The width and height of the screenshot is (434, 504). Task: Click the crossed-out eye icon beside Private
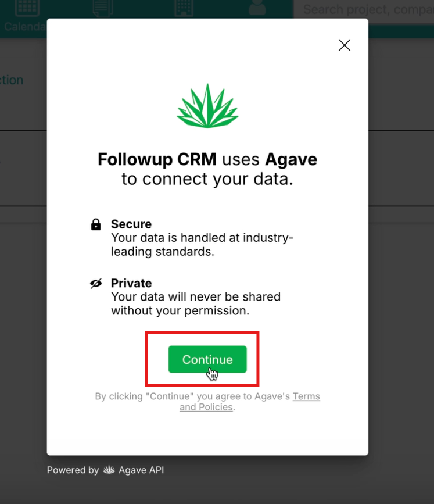pyautogui.click(x=96, y=283)
